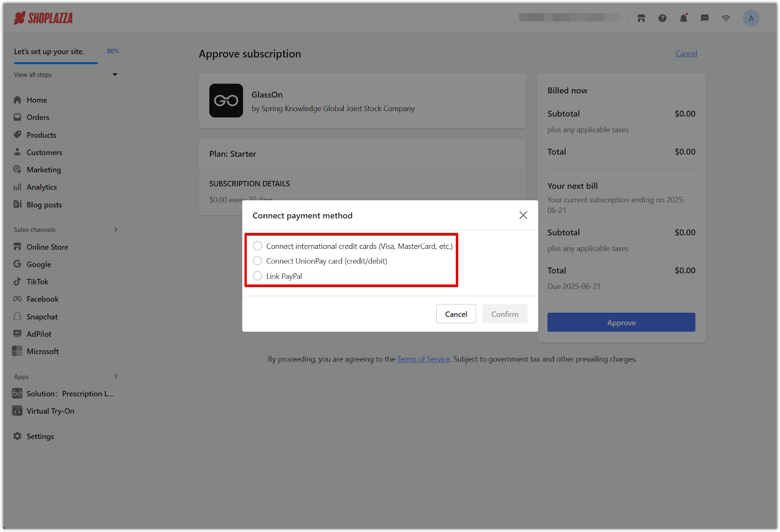780x532 pixels.
Task: Open the chat messages icon
Action: coord(704,19)
